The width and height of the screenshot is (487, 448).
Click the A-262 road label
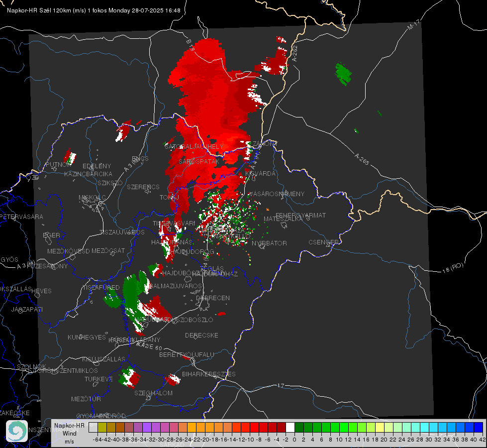pos(295,53)
